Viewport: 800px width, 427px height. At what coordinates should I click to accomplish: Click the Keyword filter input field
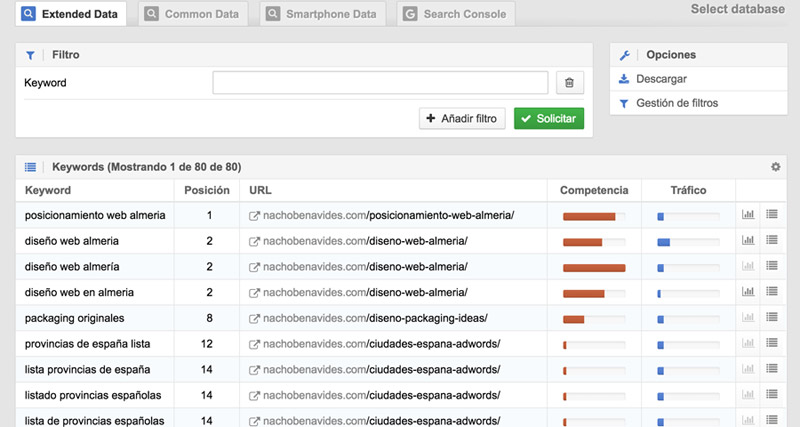(380, 83)
